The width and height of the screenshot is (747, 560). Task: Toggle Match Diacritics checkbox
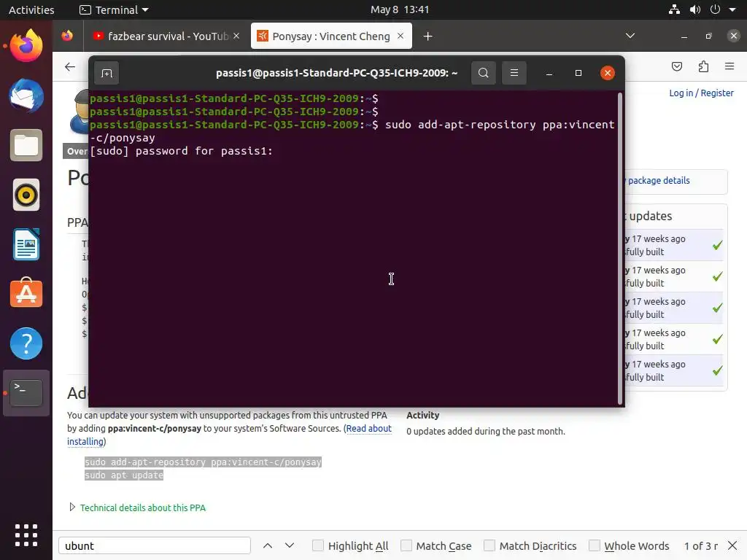coord(489,545)
